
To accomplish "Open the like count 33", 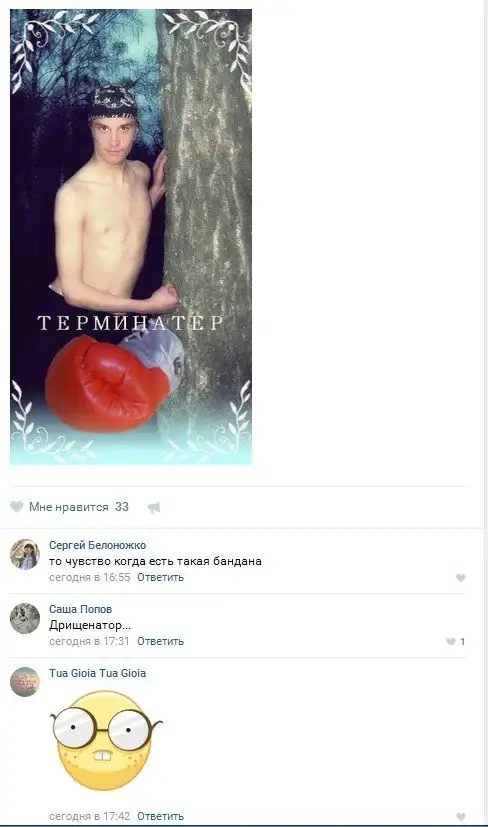I will (122, 507).
